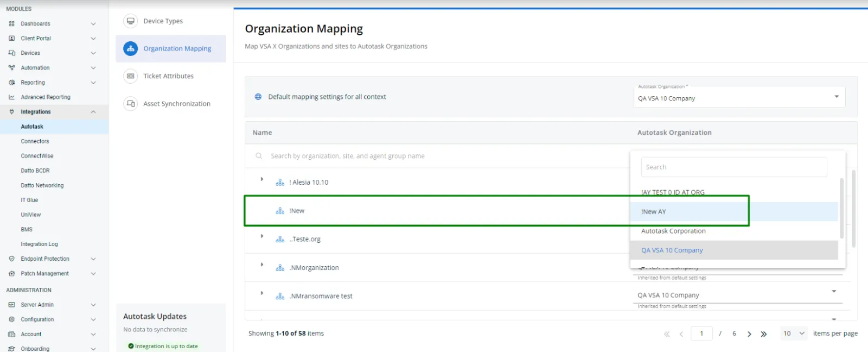
Task: Expand the ! Alesia 10.10 organization row
Action: (262, 179)
